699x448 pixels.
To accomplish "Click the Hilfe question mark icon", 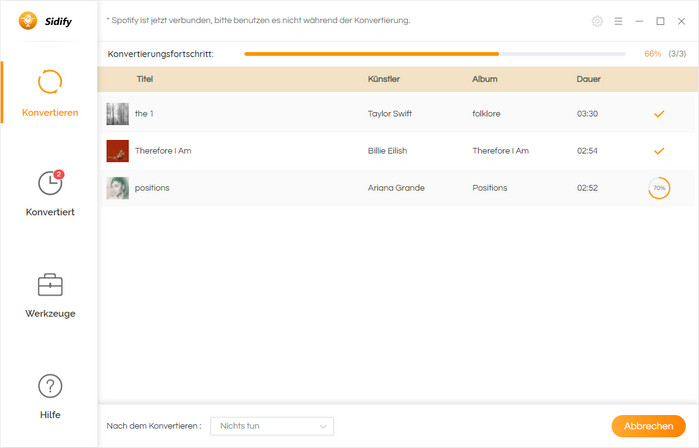I will click(x=50, y=386).
